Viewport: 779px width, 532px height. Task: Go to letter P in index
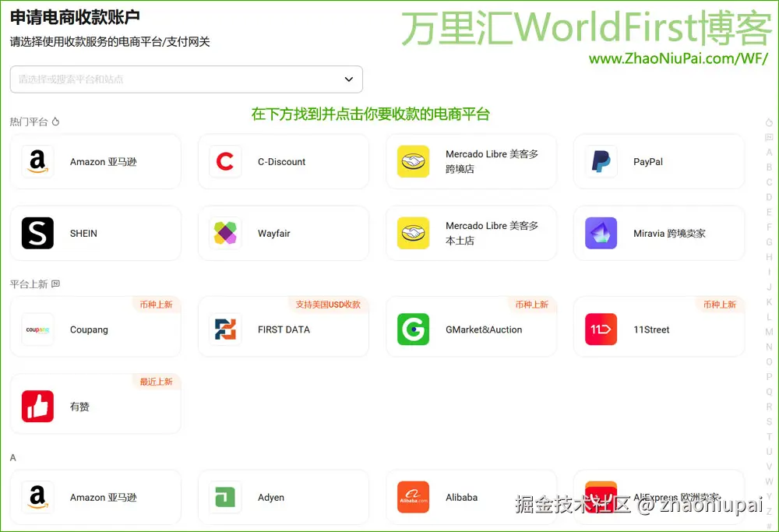point(769,376)
